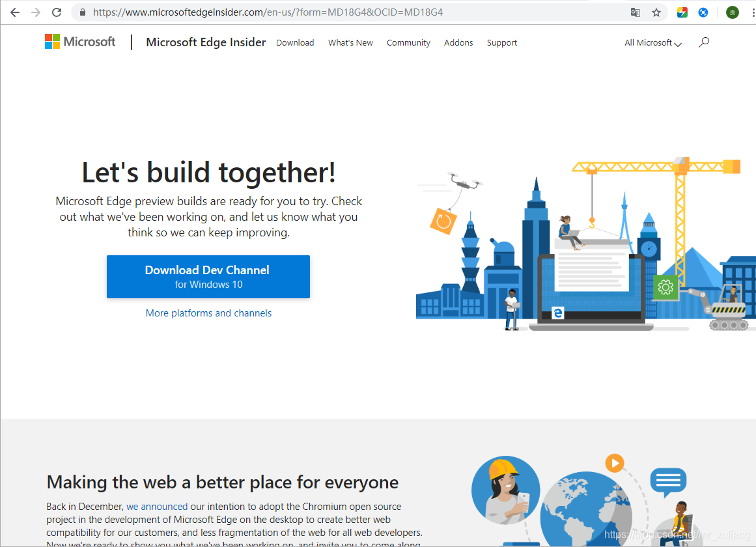Reload the page with the refresh icon
This screenshot has width=756, height=547.
(x=57, y=12)
